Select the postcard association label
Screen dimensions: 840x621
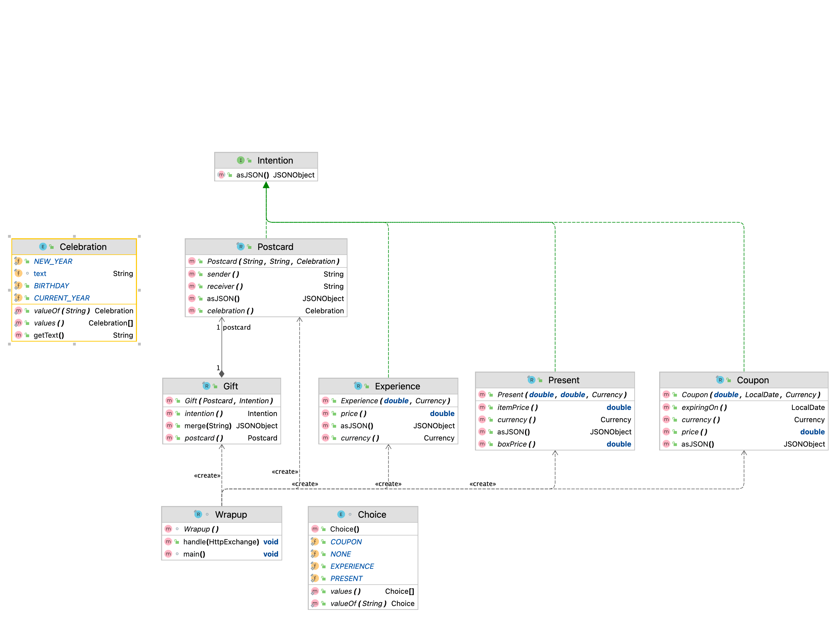pyautogui.click(x=236, y=327)
